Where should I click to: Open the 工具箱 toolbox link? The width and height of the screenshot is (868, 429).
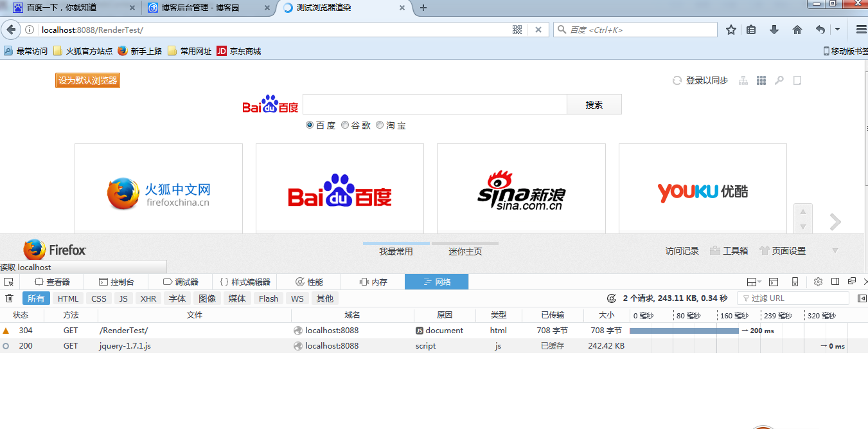[x=729, y=251]
